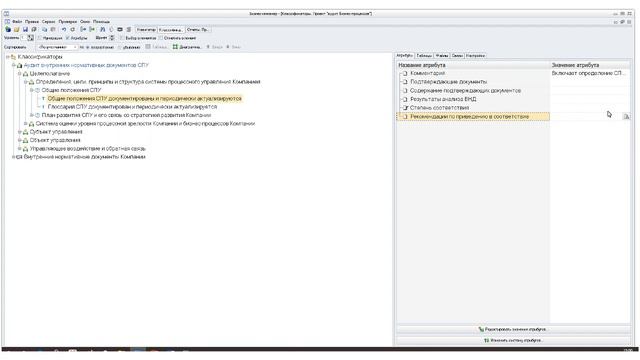Open the Помощь menu
Image resolution: width=640 pixels, height=360 pixels.
101,22
